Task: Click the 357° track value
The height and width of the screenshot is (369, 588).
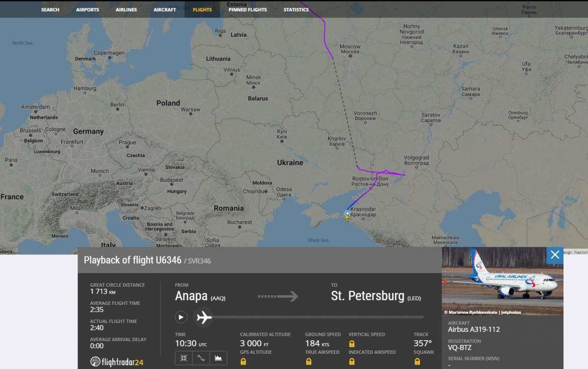Action: [x=422, y=344]
